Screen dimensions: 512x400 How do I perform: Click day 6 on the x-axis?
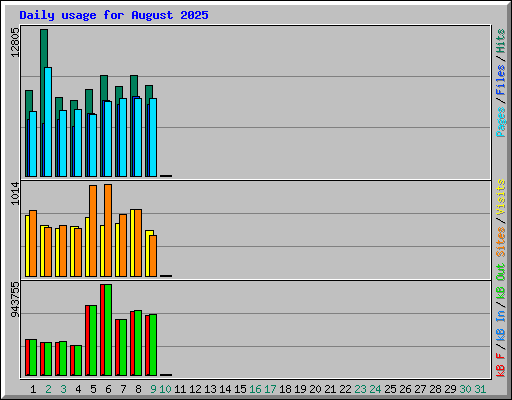(x=108, y=389)
